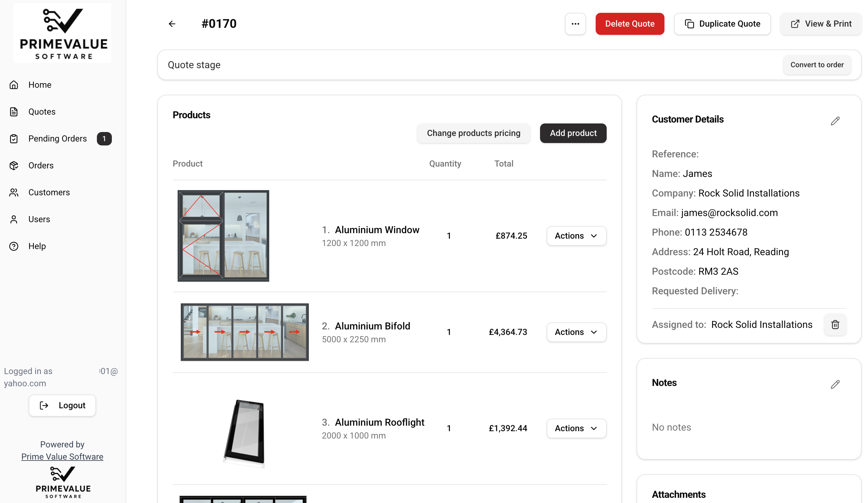Open the Help page
868x503 pixels.
tap(37, 246)
